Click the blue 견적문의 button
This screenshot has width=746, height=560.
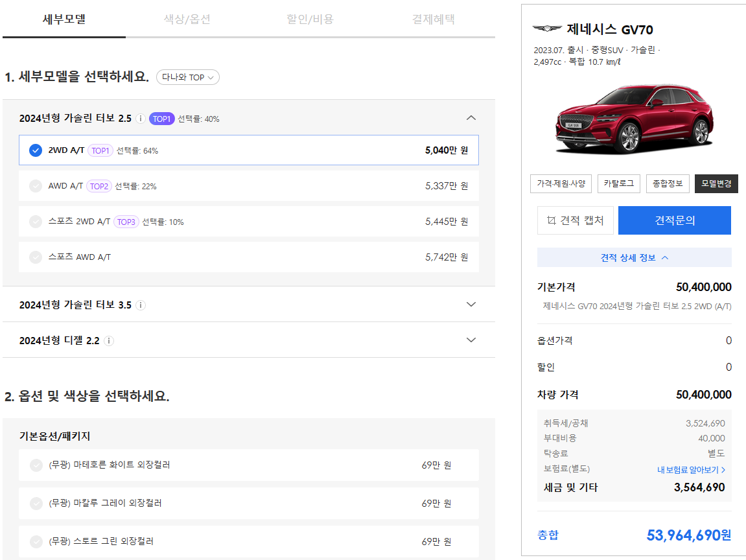tap(675, 220)
